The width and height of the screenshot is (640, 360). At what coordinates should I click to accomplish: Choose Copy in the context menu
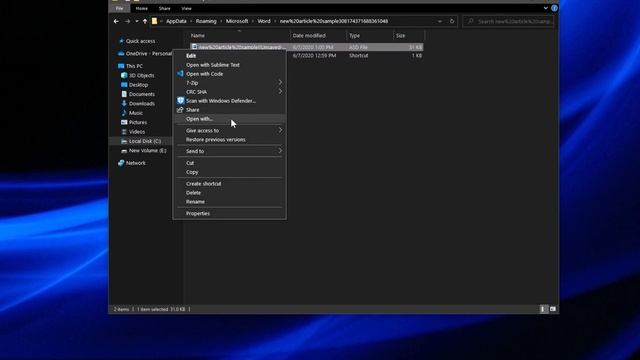(x=192, y=172)
